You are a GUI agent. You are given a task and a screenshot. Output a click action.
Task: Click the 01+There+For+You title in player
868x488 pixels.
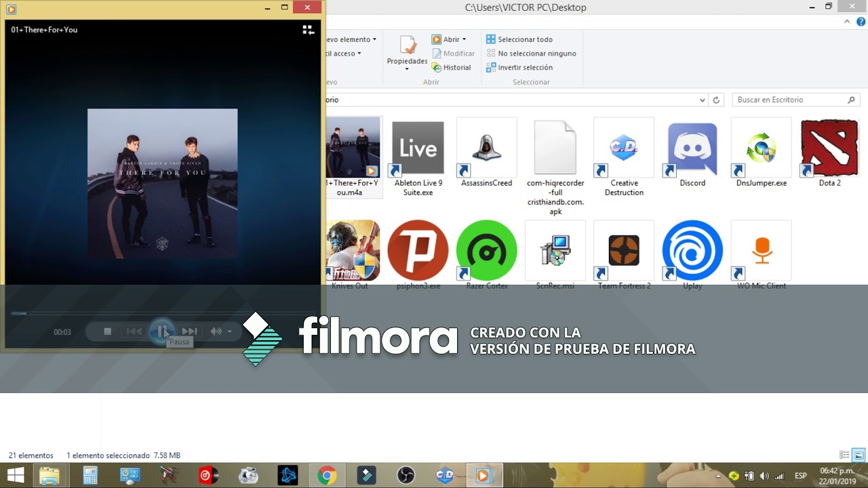point(44,30)
